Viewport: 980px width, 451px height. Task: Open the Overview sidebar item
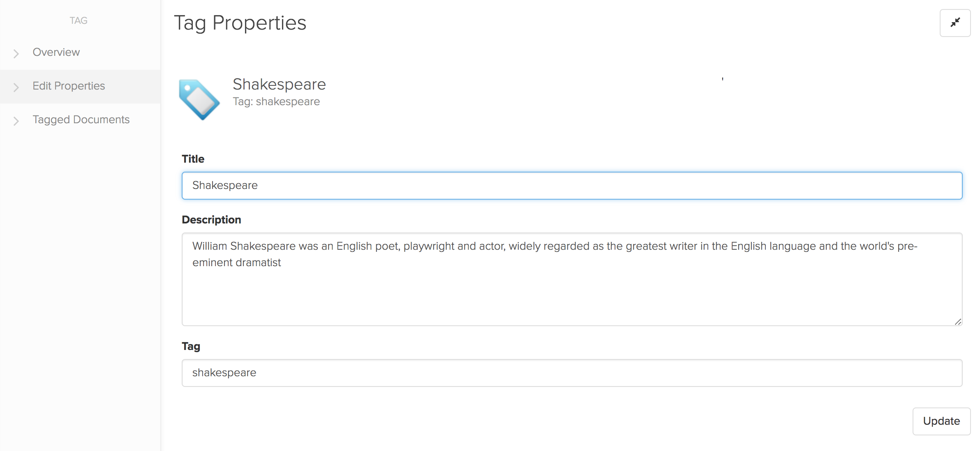pyautogui.click(x=56, y=52)
